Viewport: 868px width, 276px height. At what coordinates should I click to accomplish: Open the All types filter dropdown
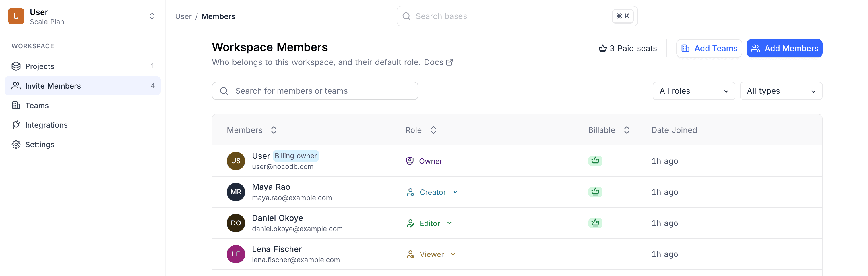point(781,91)
